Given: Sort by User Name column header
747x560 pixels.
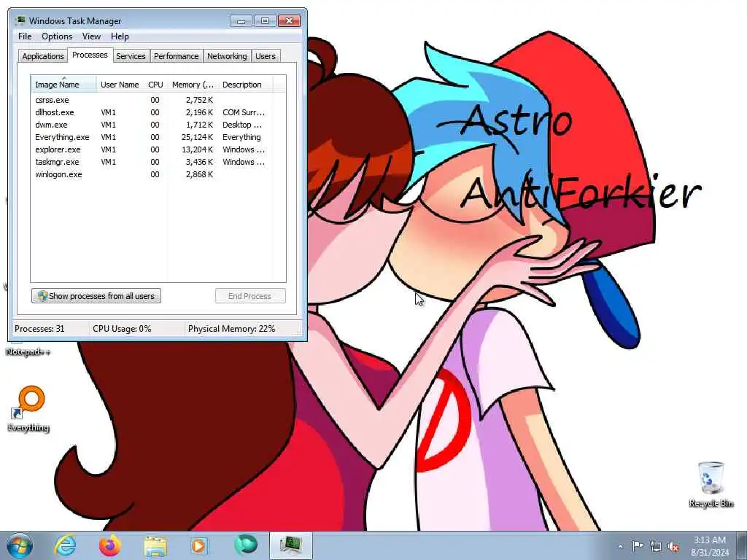Looking at the screenshot, I should [120, 85].
